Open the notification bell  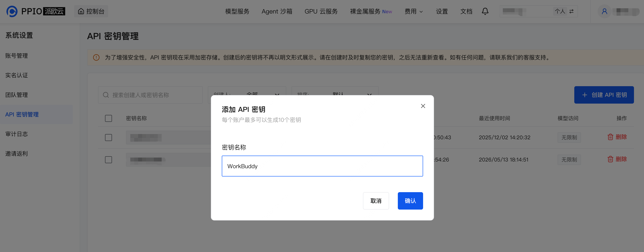(485, 11)
